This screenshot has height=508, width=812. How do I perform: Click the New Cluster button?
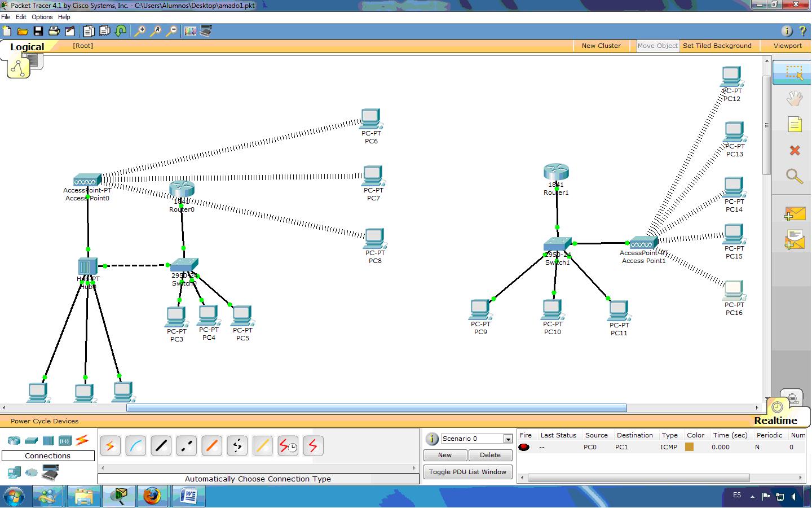(x=601, y=46)
